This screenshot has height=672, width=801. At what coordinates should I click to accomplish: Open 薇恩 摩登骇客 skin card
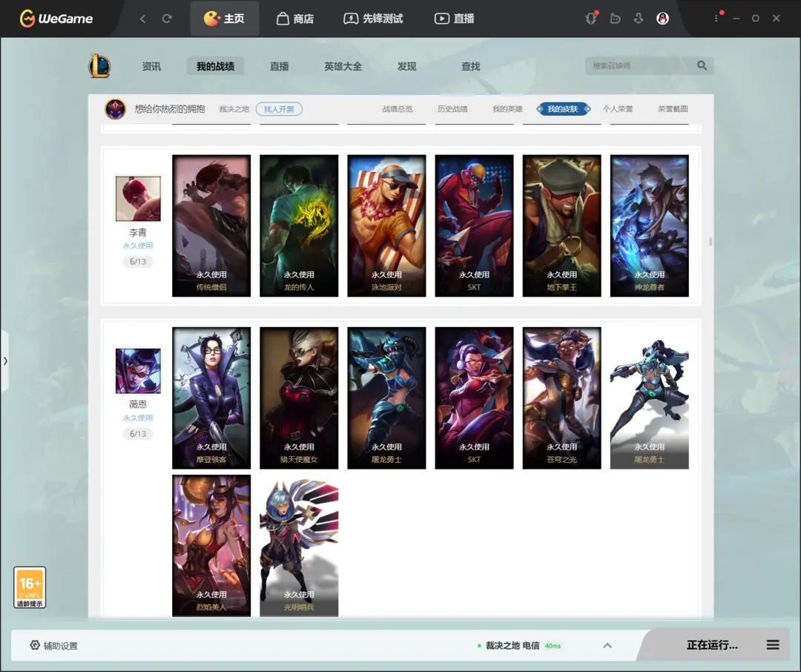211,398
